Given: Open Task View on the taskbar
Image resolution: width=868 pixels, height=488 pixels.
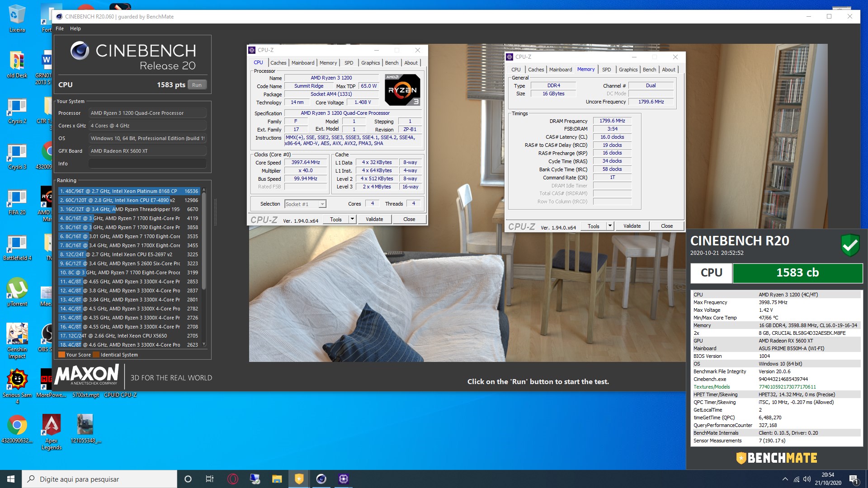Looking at the screenshot, I should coord(210,479).
